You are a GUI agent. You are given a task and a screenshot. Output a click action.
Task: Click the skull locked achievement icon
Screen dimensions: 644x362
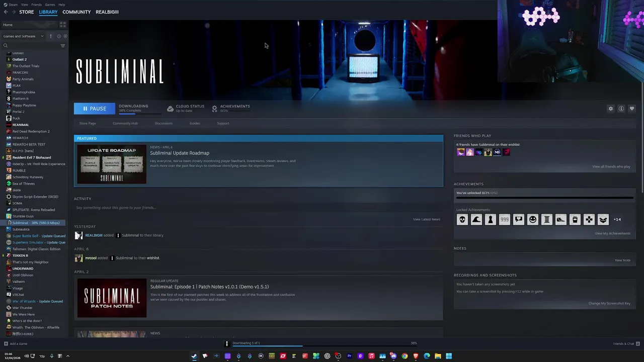[x=462, y=219]
